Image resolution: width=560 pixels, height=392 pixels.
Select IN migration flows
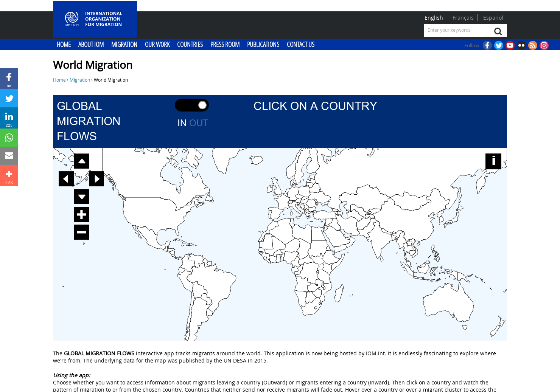(182, 123)
